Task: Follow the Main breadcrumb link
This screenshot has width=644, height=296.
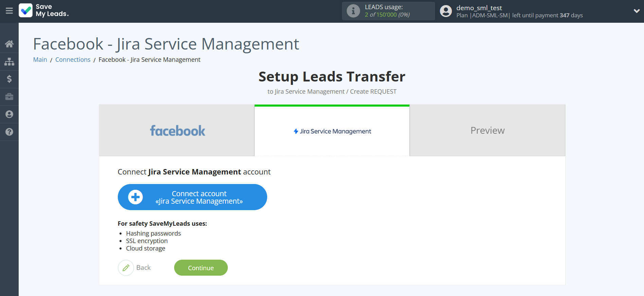Action: tap(40, 60)
